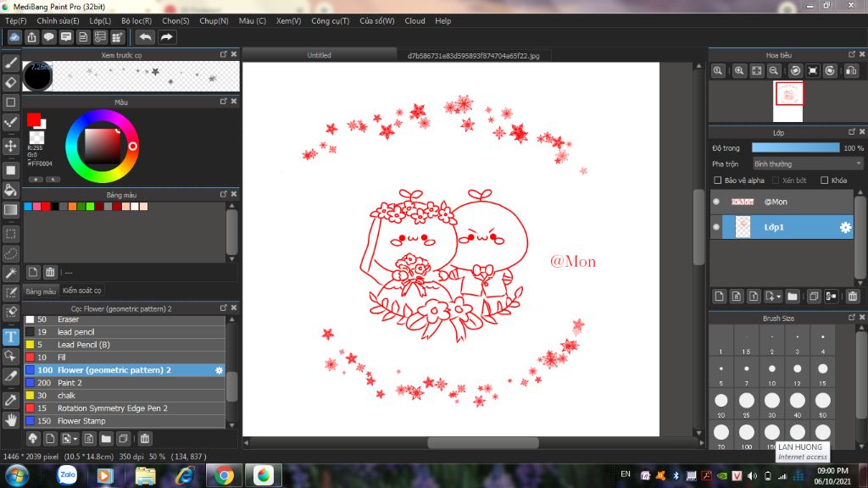Select the Select Eraser tool

point(10,312)
